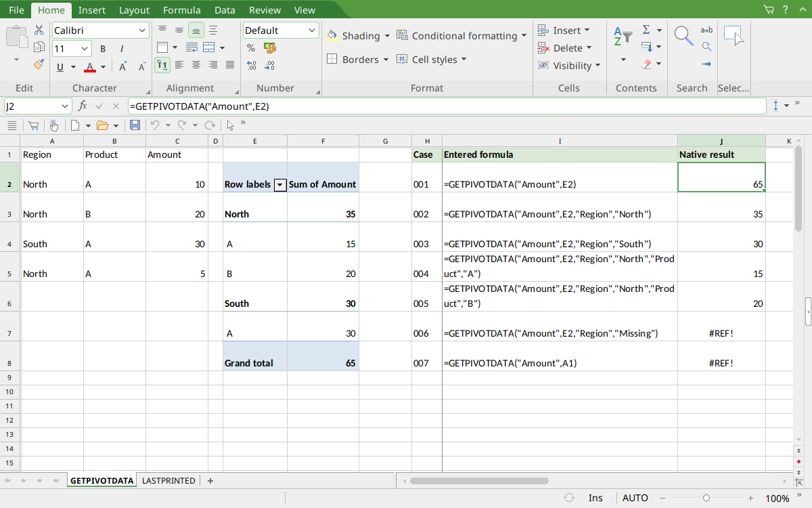The height and width of the screenshot is (508, 812).
Task: Open the File menu
Action: coord(16,10)
